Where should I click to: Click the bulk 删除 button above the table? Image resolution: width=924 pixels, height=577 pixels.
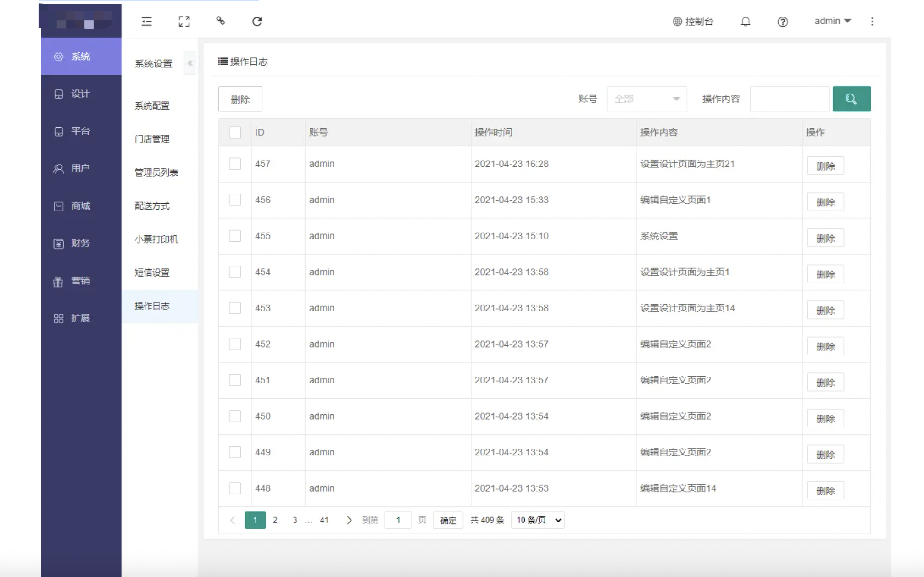(240, 99)
